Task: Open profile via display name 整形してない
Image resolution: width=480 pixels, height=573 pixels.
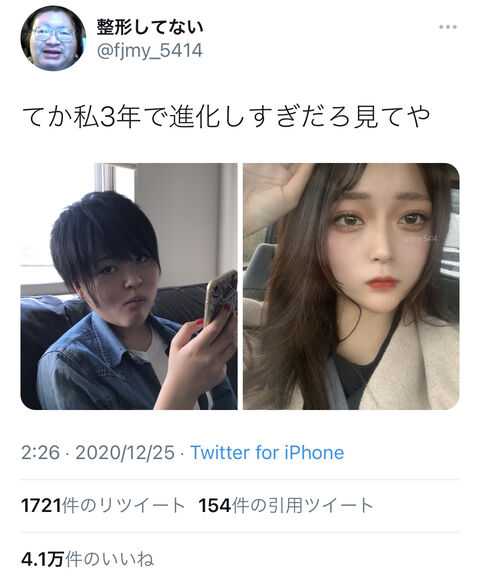Action: click(x=150, y=27)
